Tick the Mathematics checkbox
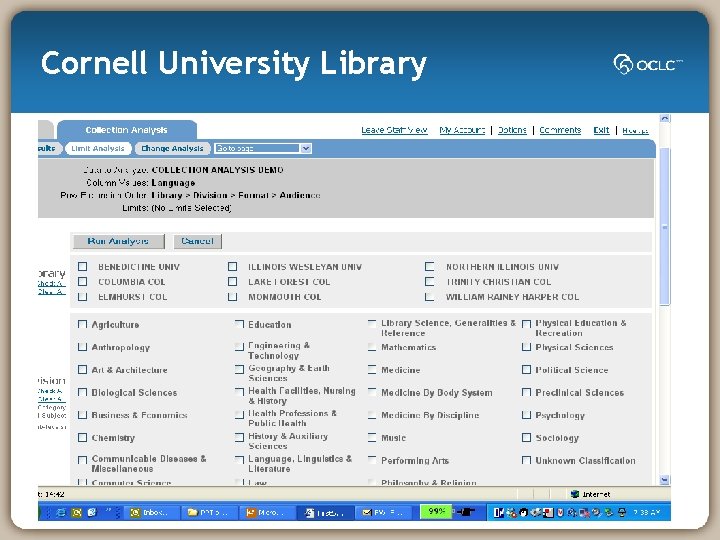 tap(372, 347)
